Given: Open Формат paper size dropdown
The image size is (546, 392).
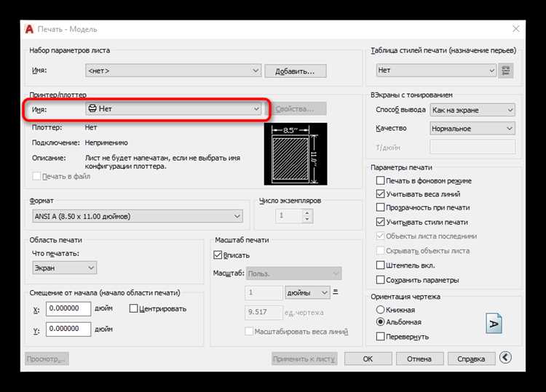Looking at the screenshot, I should click(x=138, y=216).
